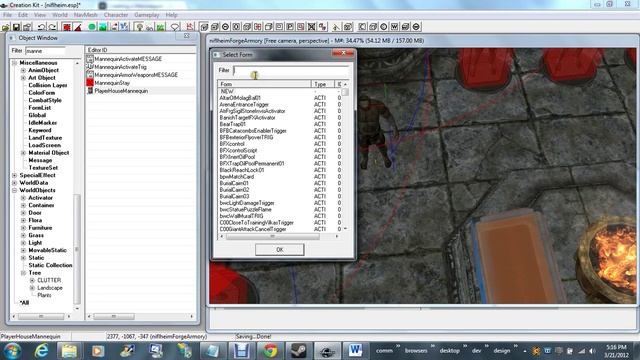Click the volume speaker tray icon

(x=592, y=351)
